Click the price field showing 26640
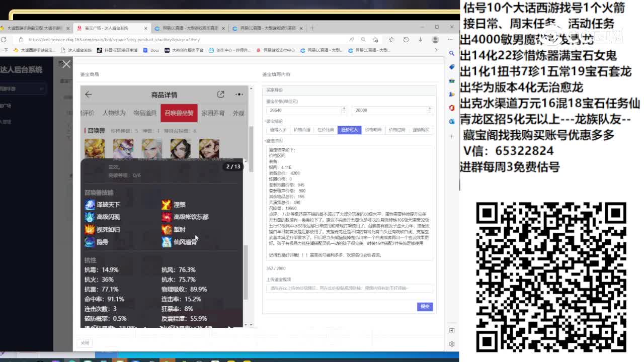644x362 pixels. (306, 110)
